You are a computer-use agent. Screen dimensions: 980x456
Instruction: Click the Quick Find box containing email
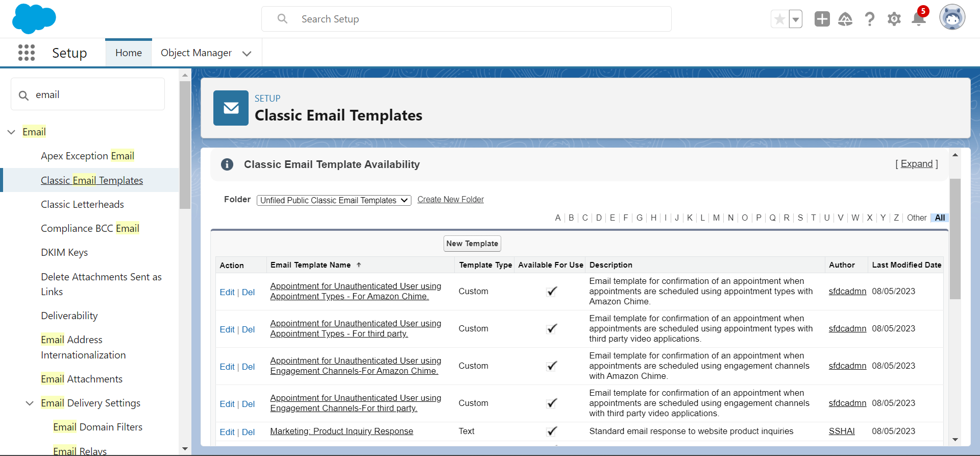88,94
